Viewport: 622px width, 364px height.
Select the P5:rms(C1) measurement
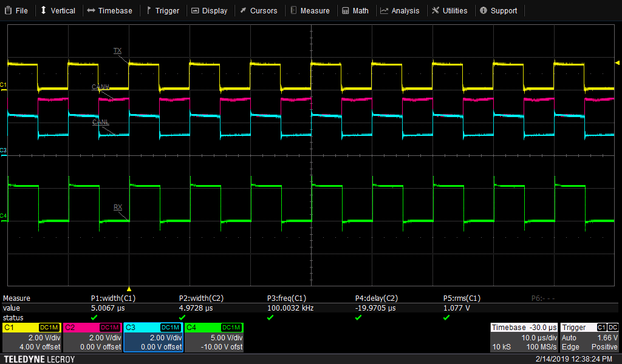click(x=462, y=298)
